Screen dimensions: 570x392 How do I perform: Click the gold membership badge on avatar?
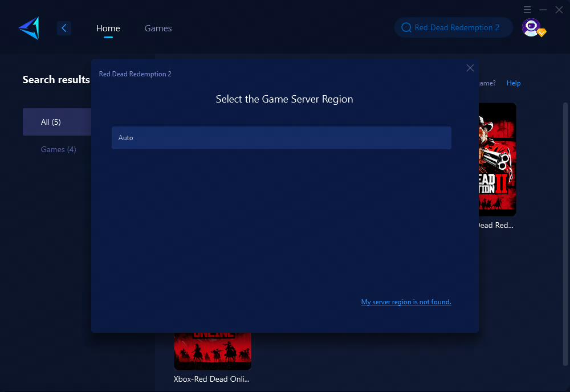pyautogui.click(x=541, y=32)
